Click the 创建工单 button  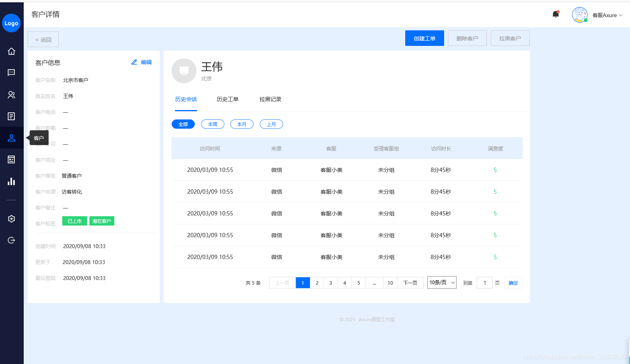pos(425,38)
